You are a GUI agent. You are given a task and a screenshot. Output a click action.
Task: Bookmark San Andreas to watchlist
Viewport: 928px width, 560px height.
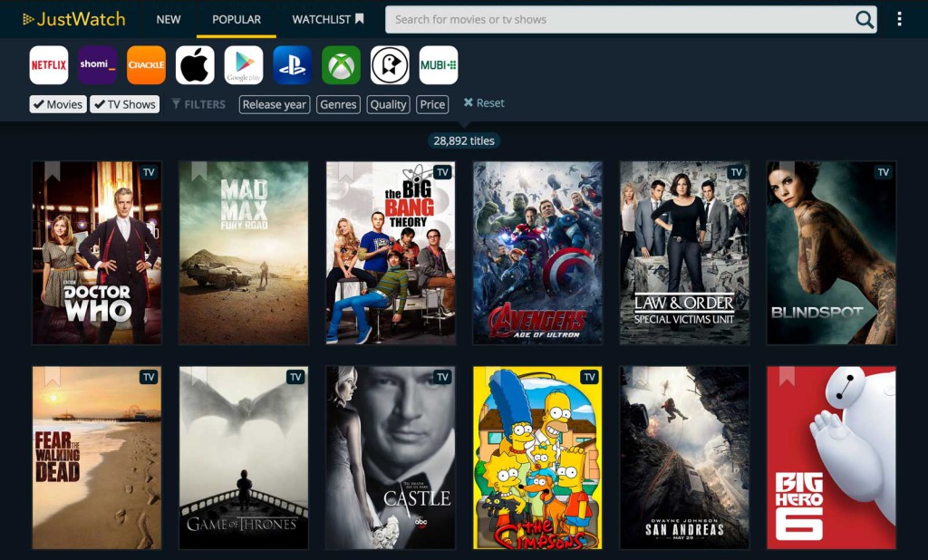(x=640, y=376)
